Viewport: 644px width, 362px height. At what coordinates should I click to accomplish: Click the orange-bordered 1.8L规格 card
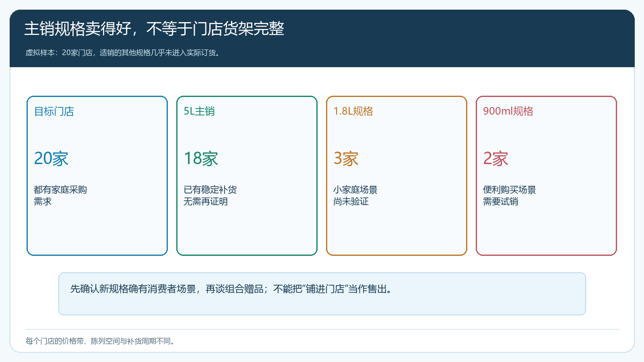tap(396, 176)
